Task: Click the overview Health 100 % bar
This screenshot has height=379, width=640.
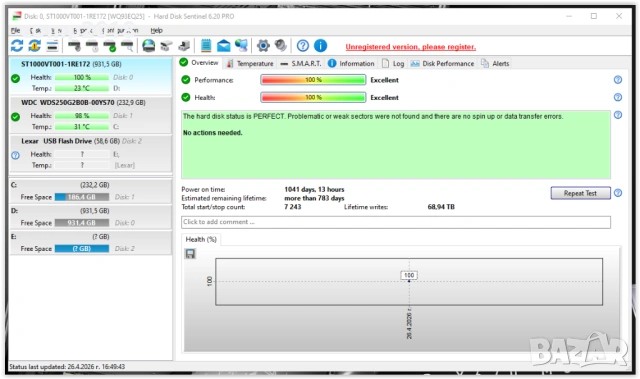Action: click(x=313, y=98)
